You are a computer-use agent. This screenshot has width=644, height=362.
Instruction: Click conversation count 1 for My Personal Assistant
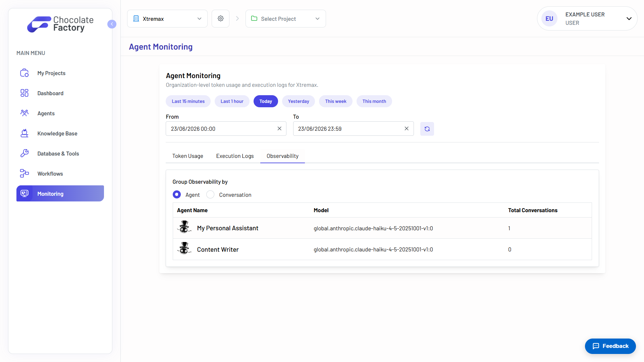pyautogui.click(x=509, y=228)
